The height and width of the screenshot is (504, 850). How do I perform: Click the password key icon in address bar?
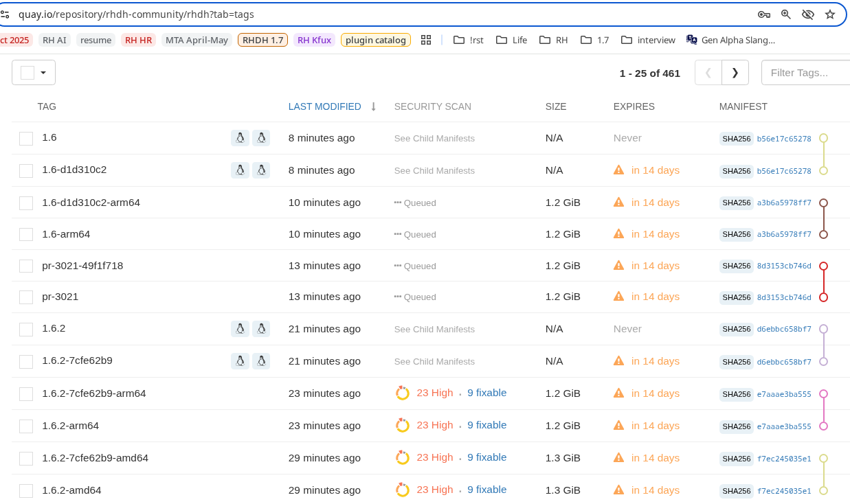pos(764,14)
